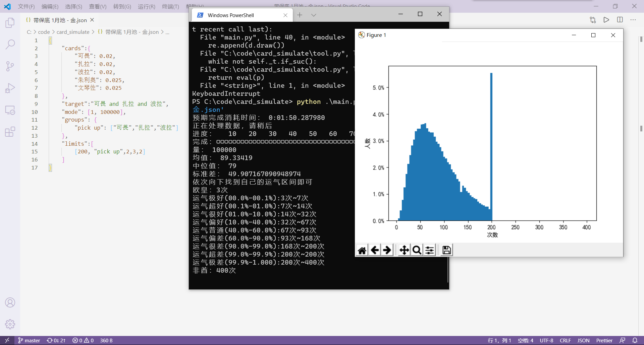Select the Pan tool in the plot toolbar
Screen dimensions: 644x345
pos(404,250)
